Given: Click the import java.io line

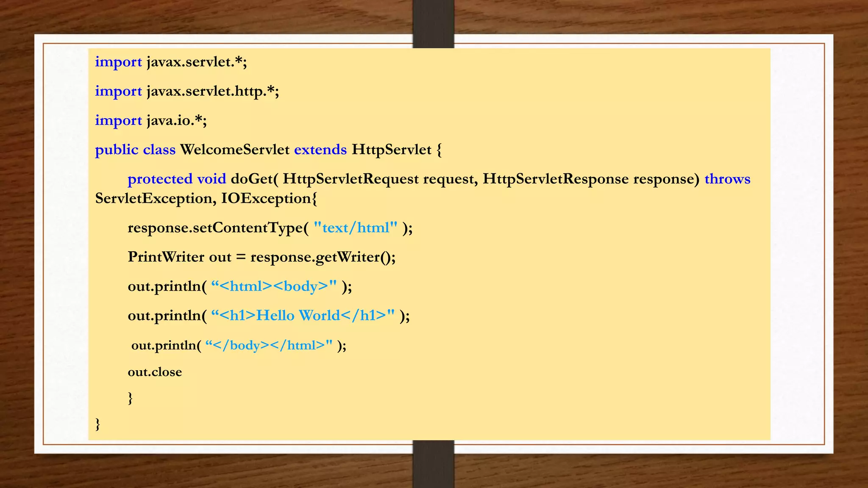Looking at the screenshot, I should click(151, 121).
